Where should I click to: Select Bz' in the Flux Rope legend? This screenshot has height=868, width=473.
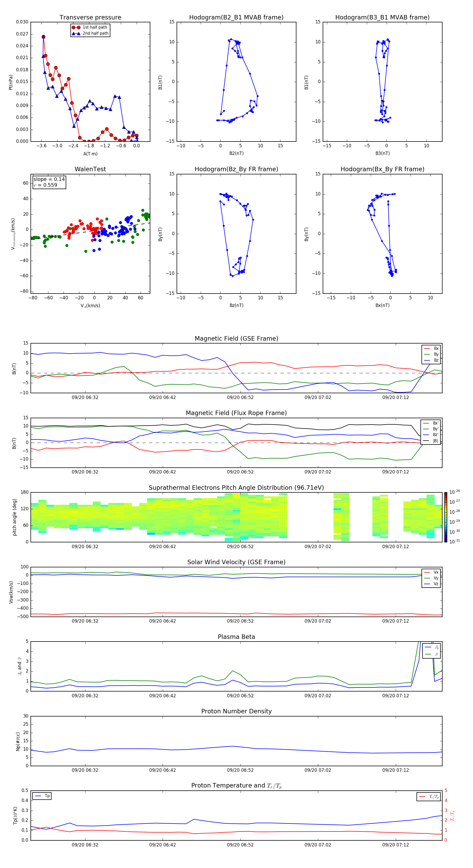coord(431,435)
